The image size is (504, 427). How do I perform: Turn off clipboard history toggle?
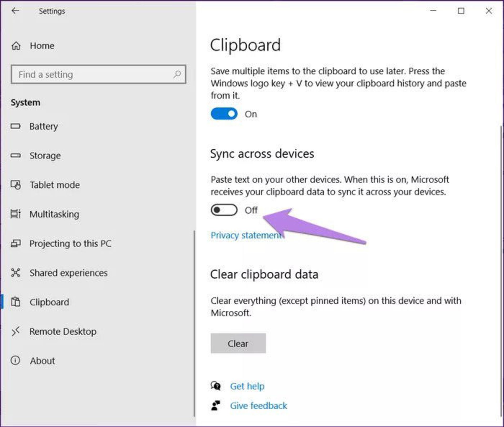224,114
